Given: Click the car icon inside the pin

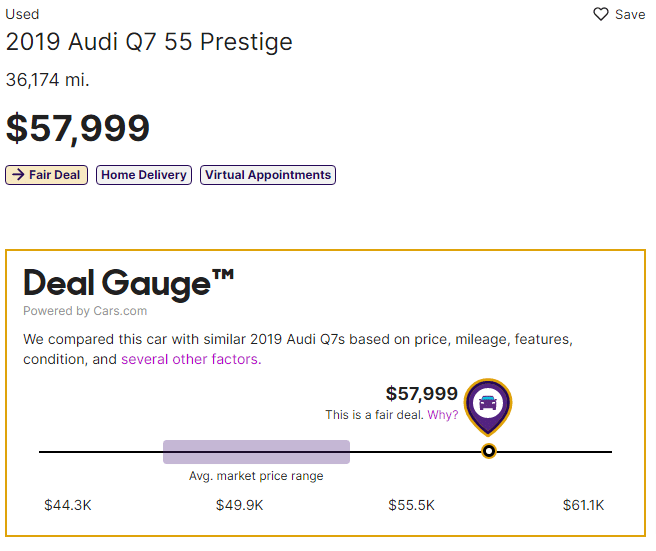Looking at the screenshot, I should [488, 402].
